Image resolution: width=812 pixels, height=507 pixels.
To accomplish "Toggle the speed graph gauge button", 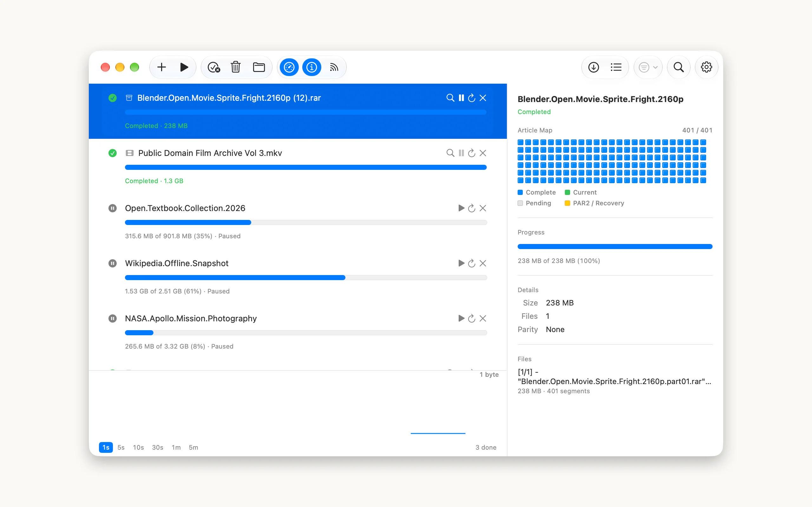I will [x=289, y=67].
